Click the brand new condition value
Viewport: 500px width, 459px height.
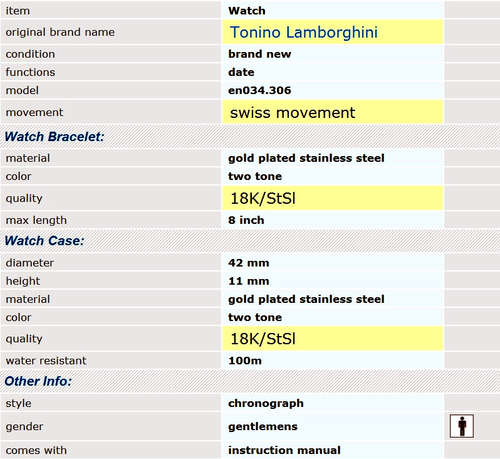[x=260, y=54]
